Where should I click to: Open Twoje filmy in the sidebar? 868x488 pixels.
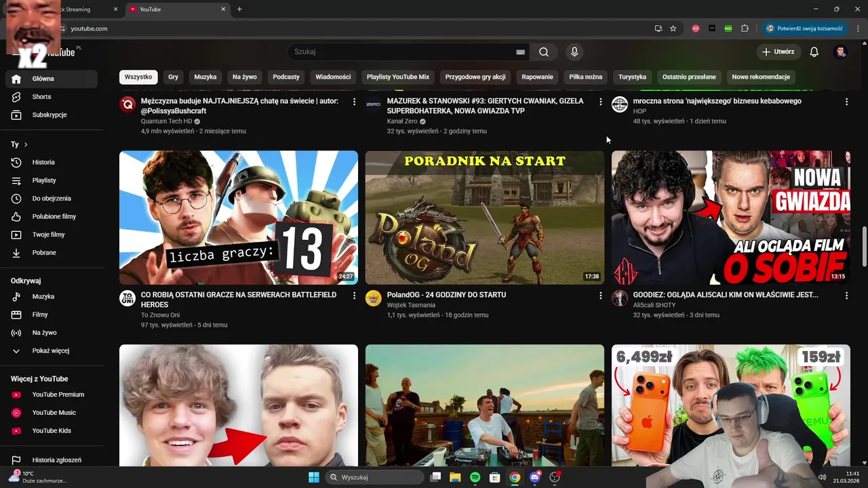tap(52, 235)
